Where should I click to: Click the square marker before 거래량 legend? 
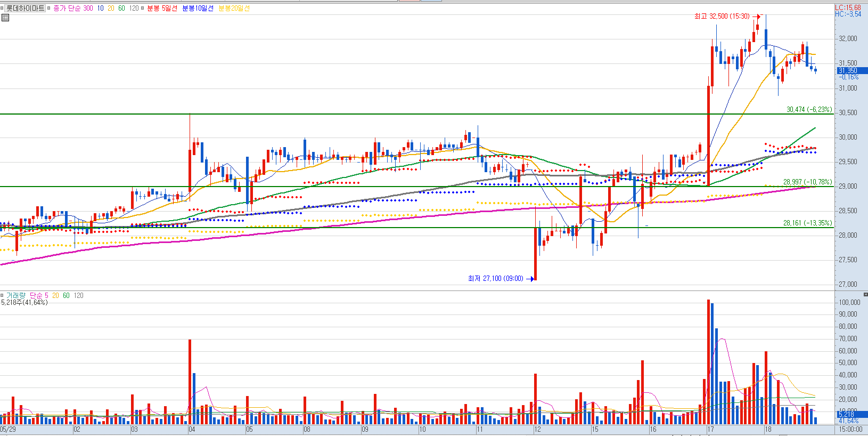coord(2,295)
